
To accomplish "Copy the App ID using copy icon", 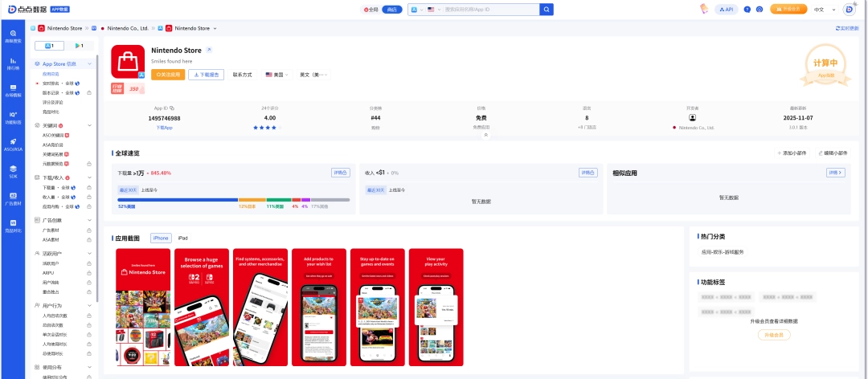I will pos(172,108).
